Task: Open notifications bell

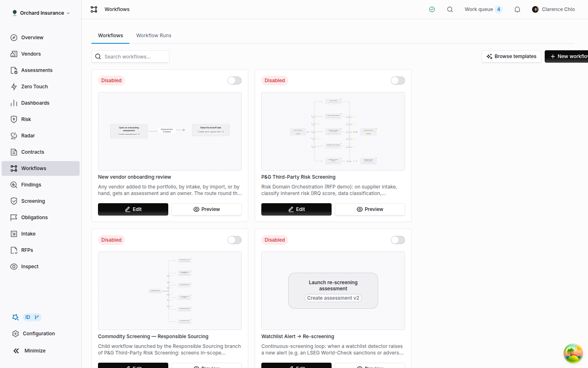Action: pyautogui.click(x=517, y=9)
